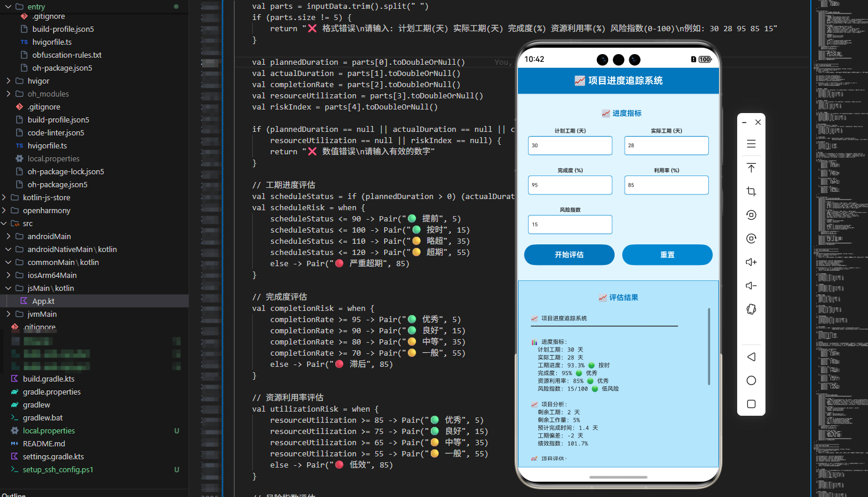Open the emulator toolbar hamburger menu
Image resolution: width=868 pixels, height=497 pixels.
(x=751, y=144)
